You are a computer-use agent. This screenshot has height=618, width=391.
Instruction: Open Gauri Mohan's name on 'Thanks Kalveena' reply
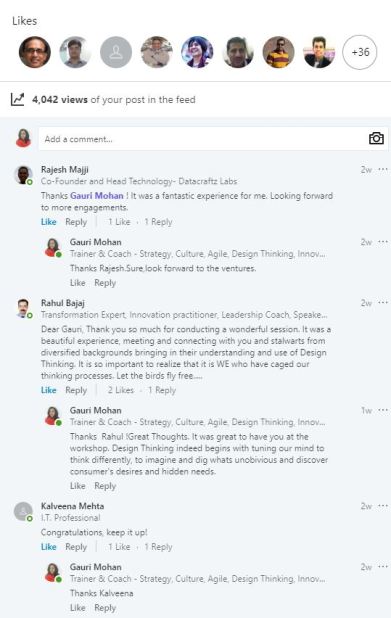(x=96, y=567)
